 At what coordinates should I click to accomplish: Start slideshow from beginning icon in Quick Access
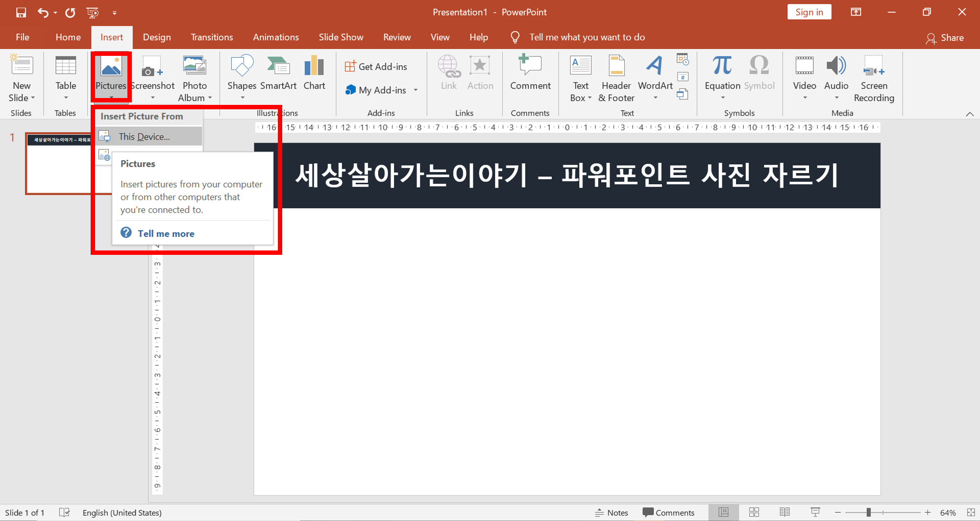point(92,12)
